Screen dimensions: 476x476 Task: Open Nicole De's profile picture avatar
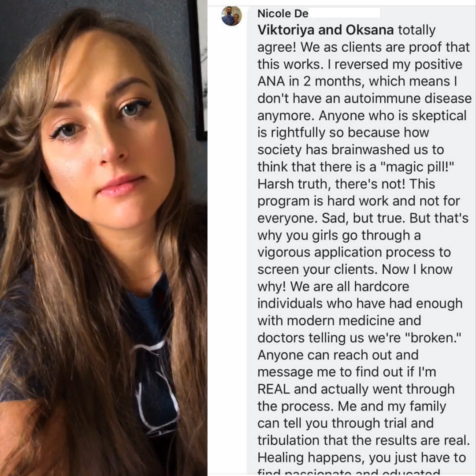231,16
